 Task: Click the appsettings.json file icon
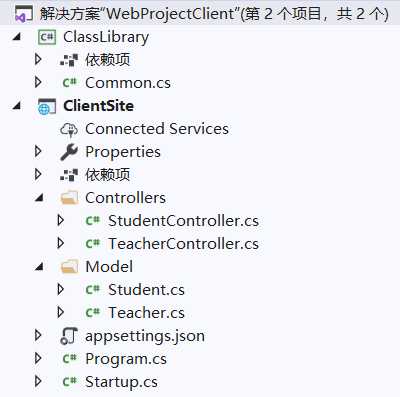[x=69, y=336]
